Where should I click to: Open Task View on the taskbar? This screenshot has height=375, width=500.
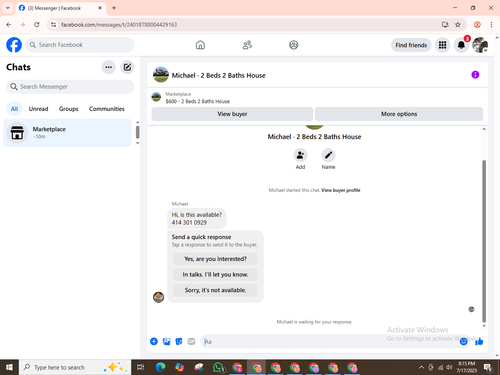pyautogui.click(x=141, y=367)
